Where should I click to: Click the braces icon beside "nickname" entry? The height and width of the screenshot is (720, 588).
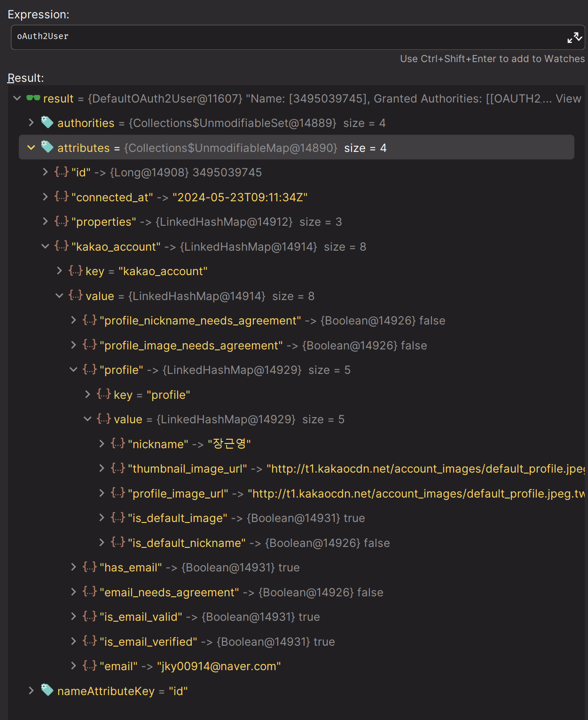click(118, 443)
